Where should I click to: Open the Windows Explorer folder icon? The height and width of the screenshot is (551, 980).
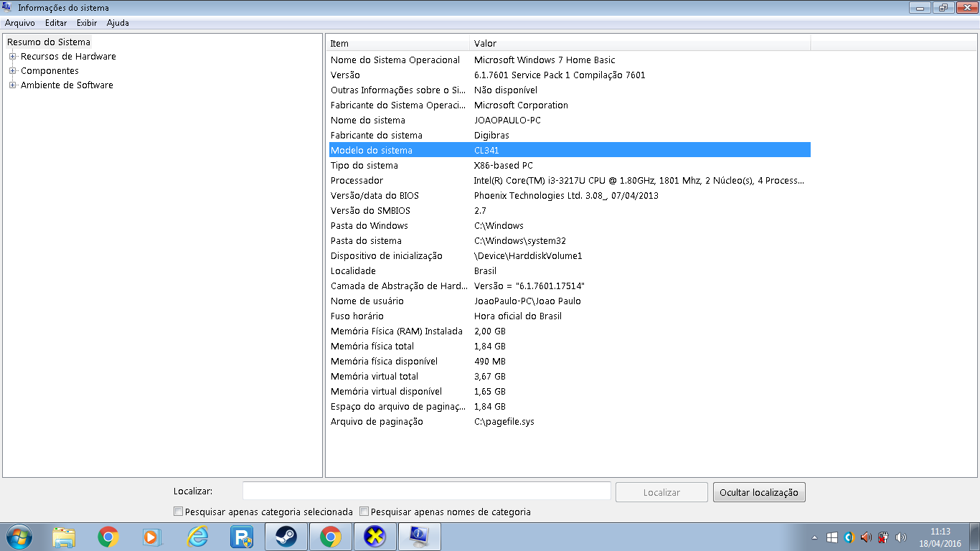tap(64, 537)
